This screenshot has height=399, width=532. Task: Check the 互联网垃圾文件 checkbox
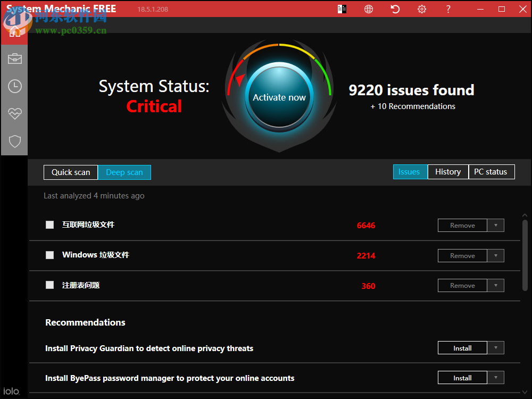[49, 225]
